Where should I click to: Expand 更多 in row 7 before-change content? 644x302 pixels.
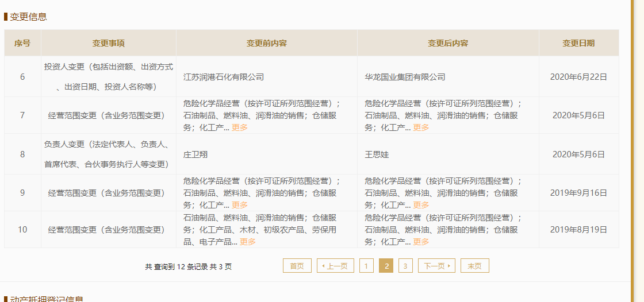click(x=240, y=127)
